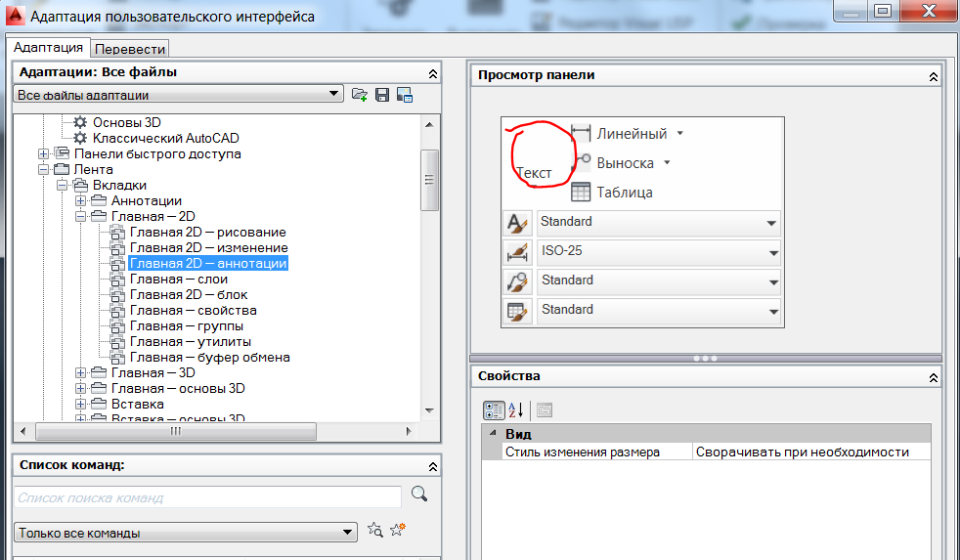Switch to the Перевести tab
960x560 pixels.
(x=130, y=49)
